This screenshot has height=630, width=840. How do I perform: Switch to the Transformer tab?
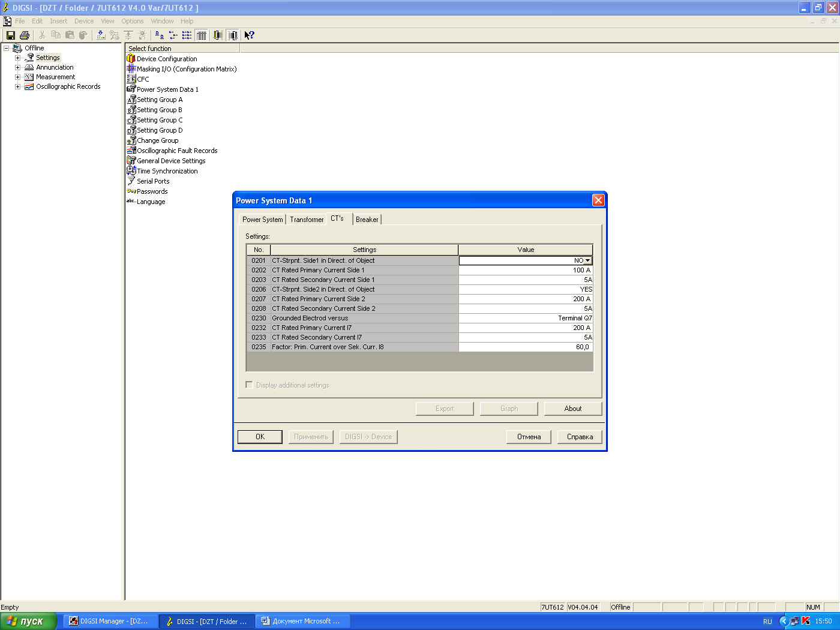pyautogui.click(x=307, y=220)
